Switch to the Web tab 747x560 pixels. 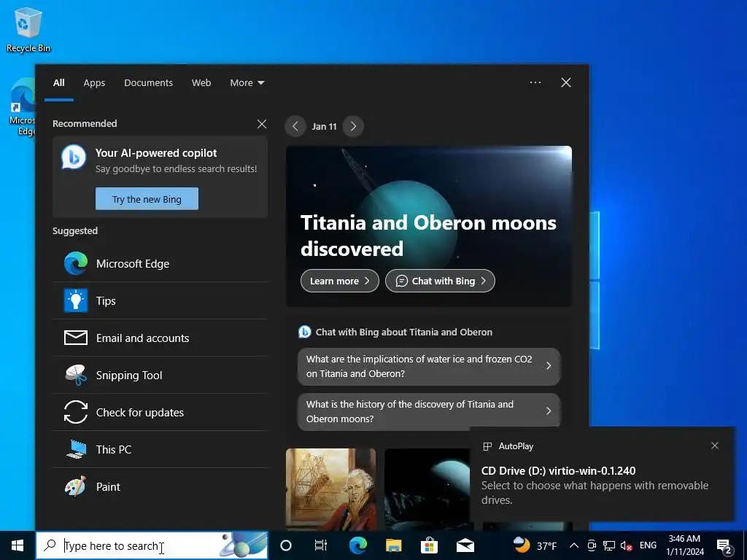[201, 83]
